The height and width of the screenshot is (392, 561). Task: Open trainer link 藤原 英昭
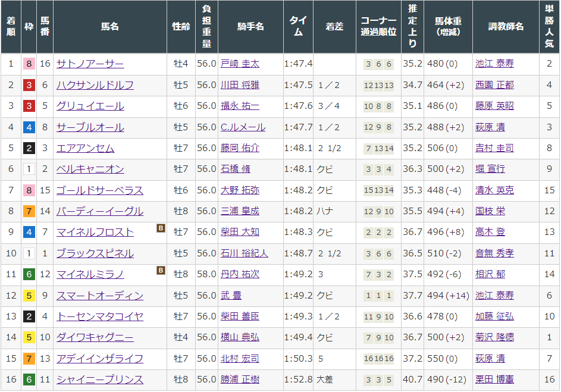point(494,106)
